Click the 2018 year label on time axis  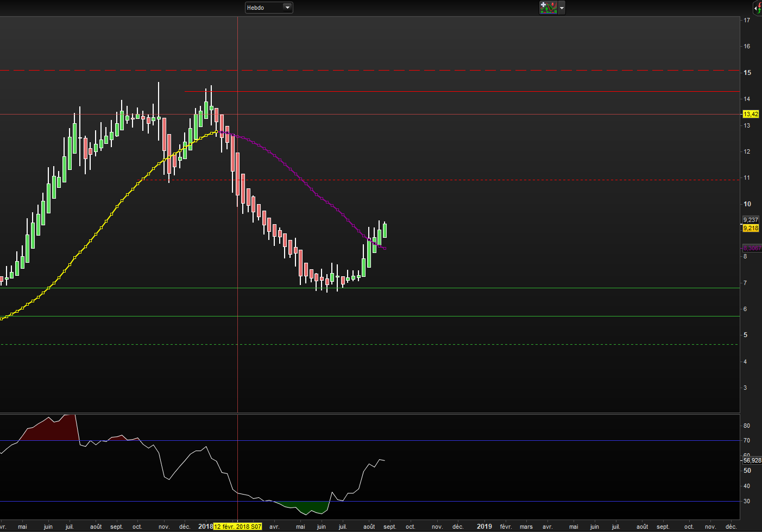tap(205, 527)
